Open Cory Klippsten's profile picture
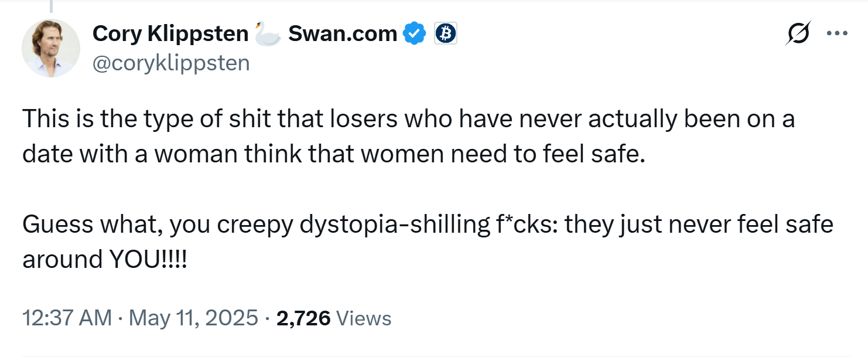The width and height of the screenshot is (868, 357). point(51,47)
